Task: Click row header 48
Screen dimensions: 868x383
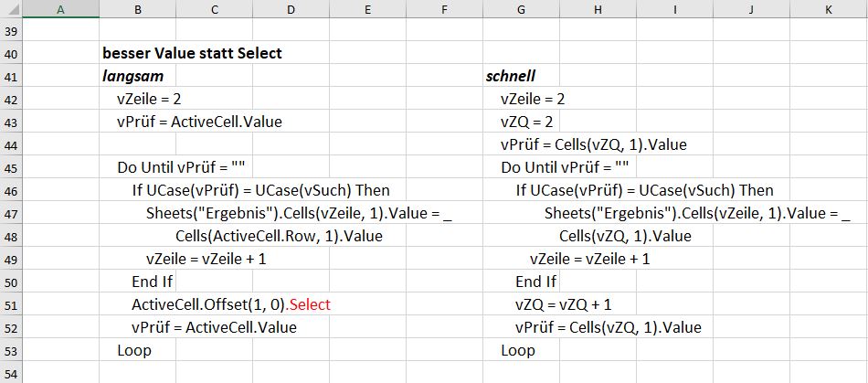Action: tap(11, 237)
